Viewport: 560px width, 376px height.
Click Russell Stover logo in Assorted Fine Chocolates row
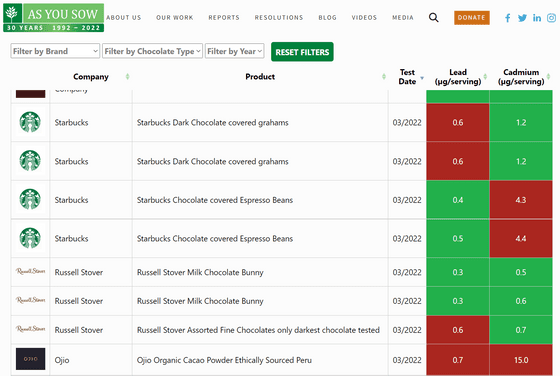(30, 329)
